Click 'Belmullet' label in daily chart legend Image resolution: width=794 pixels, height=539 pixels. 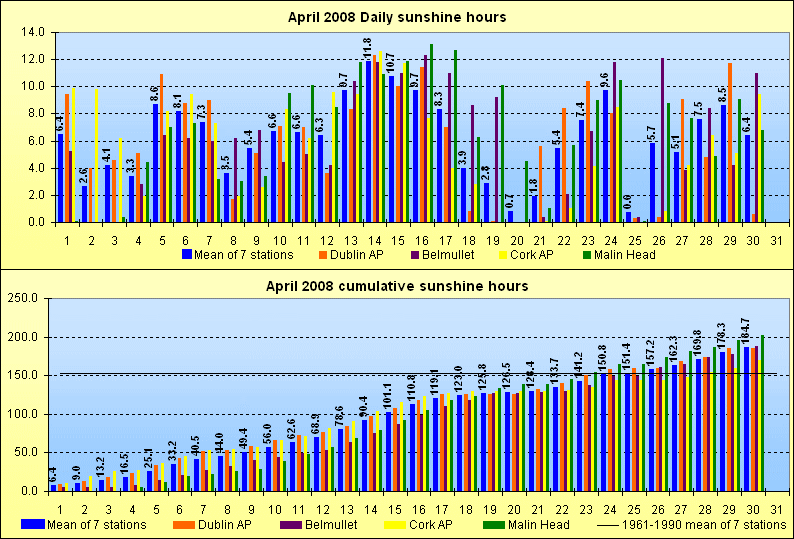(x=448, y=254)
